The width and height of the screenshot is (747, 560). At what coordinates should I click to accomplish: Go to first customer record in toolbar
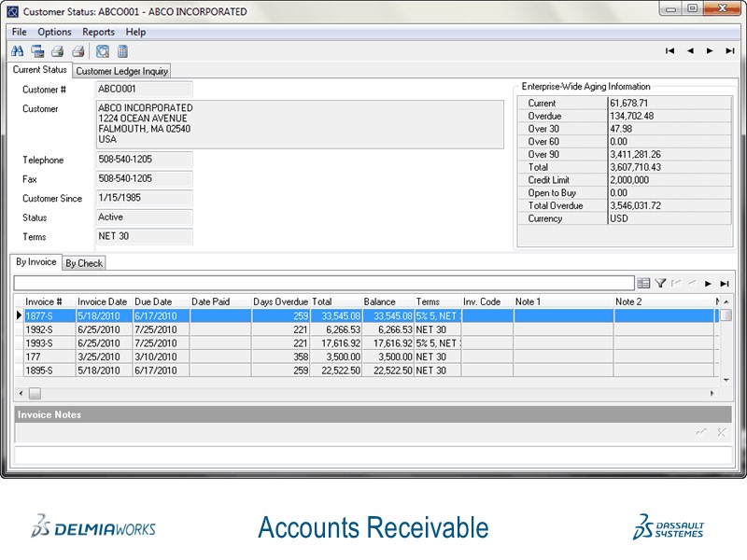669,51
